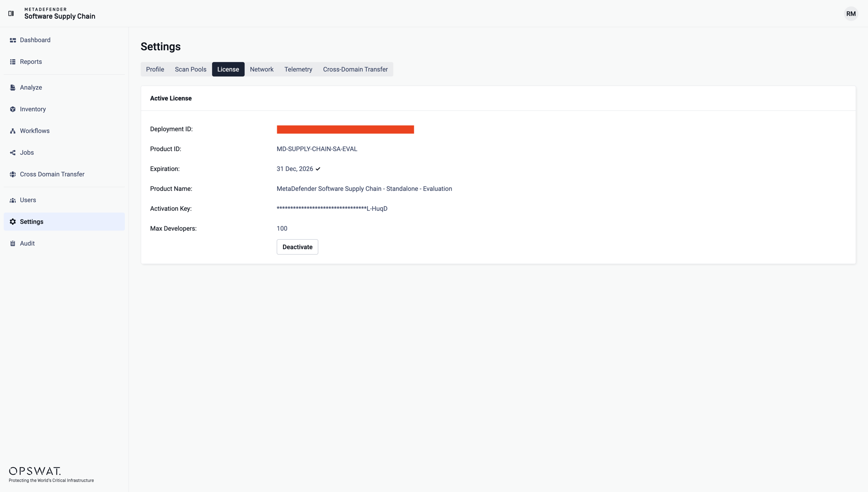Open the Reports page
The image size is (868, 492).
tap(64, 62)
